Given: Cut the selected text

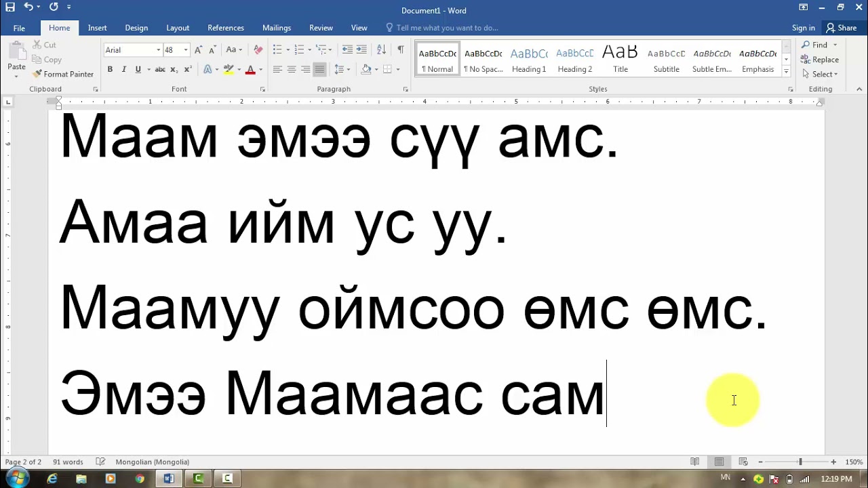Looking at the screenshot, I should 44,45.
